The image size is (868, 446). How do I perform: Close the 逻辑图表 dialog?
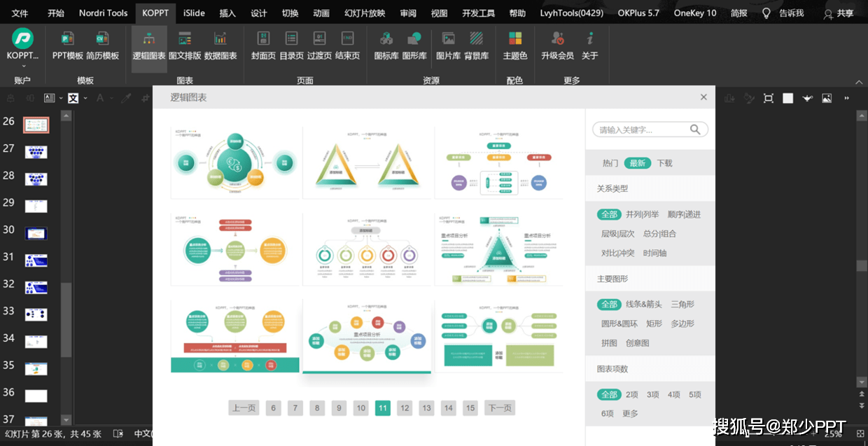click(x=703, y=97)
